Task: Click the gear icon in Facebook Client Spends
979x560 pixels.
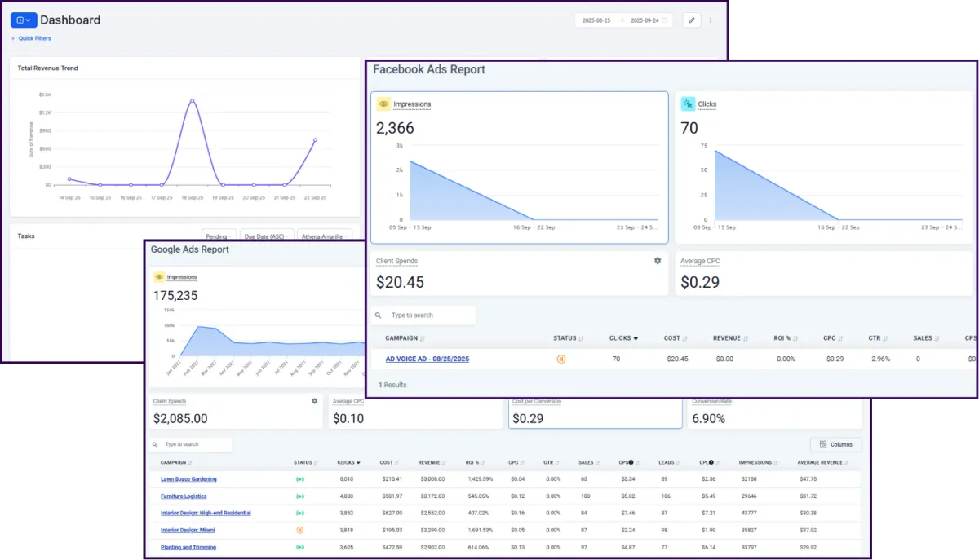Action: click(x=658, y=261)
